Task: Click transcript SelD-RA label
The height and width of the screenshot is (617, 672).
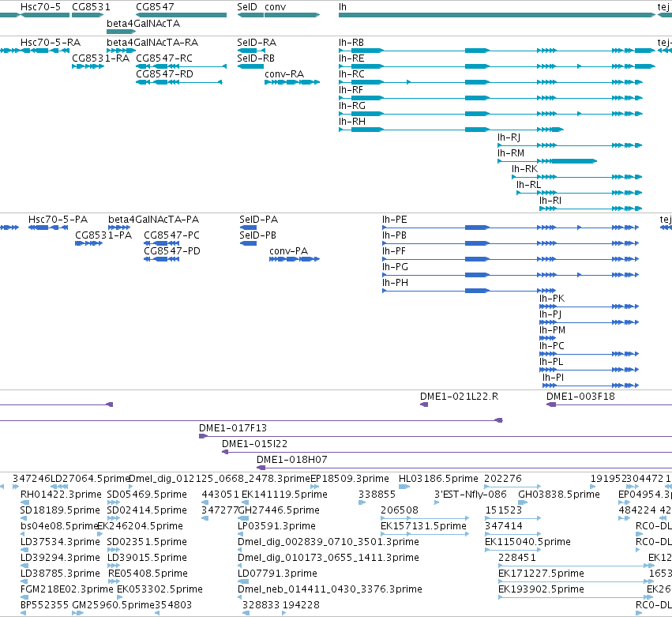Action: [x=257, y=43]
